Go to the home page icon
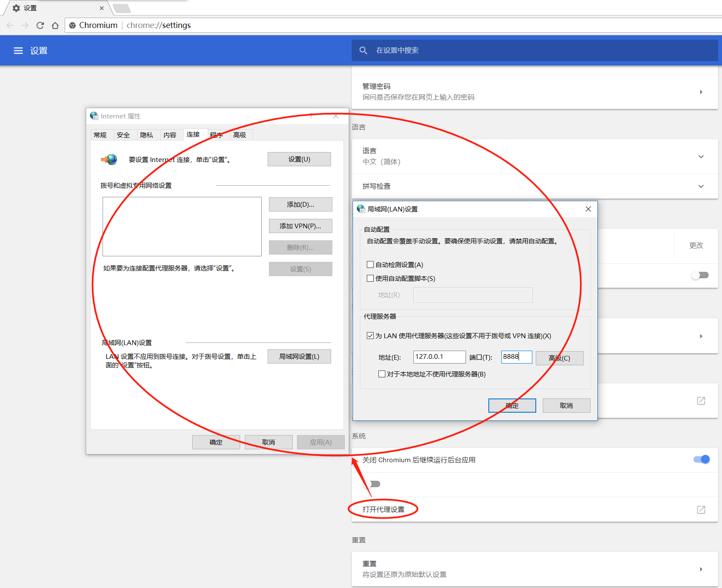Viewport: 722px width, 588px height. click(x=55, y=25)
